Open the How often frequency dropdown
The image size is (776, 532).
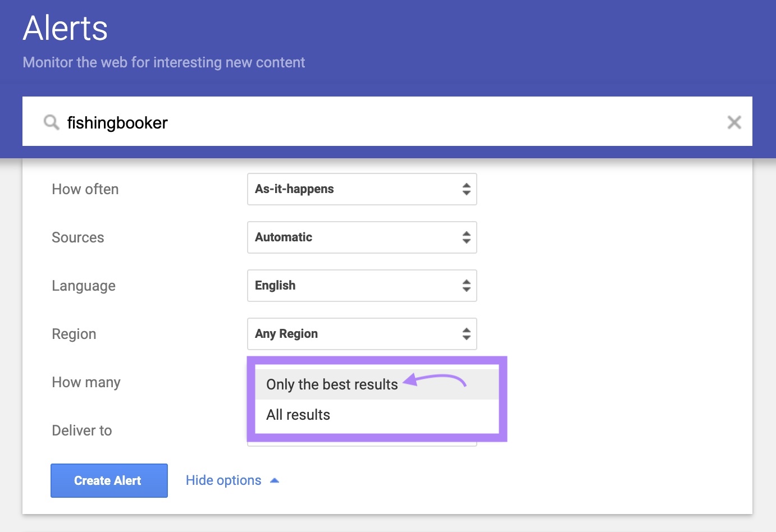coord(362,189)
